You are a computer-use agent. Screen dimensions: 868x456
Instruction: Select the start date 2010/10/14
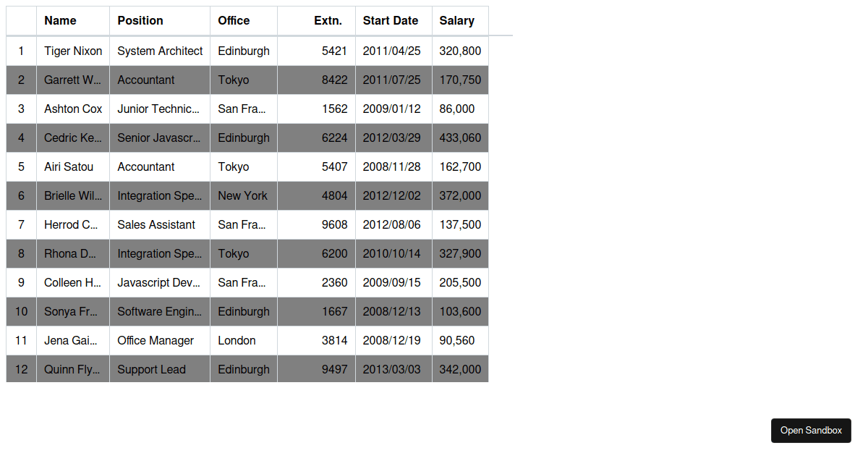coord(393,253)
